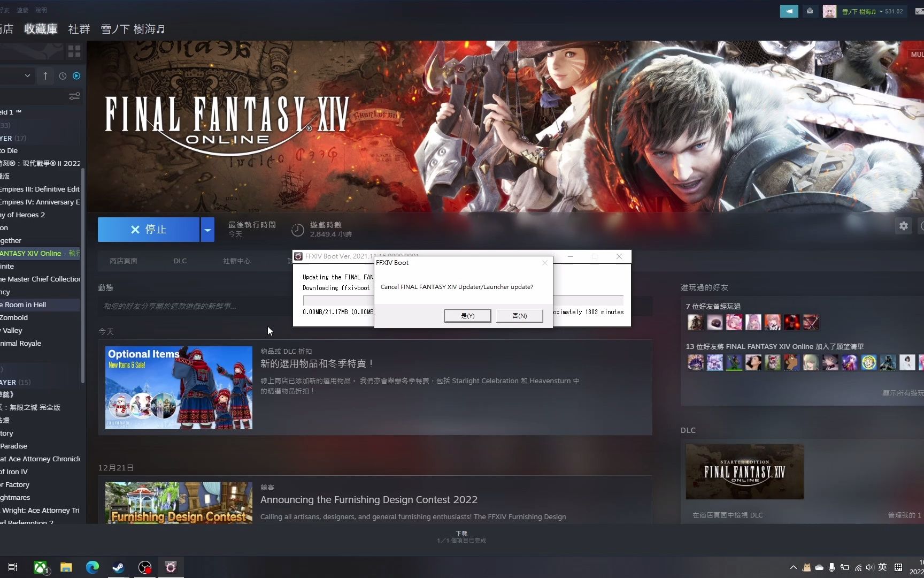Toggle ready-to-play filter in library sidebar
Viewport: 924px width, 578px height.
pyautogui.click(x=76, y=76)
